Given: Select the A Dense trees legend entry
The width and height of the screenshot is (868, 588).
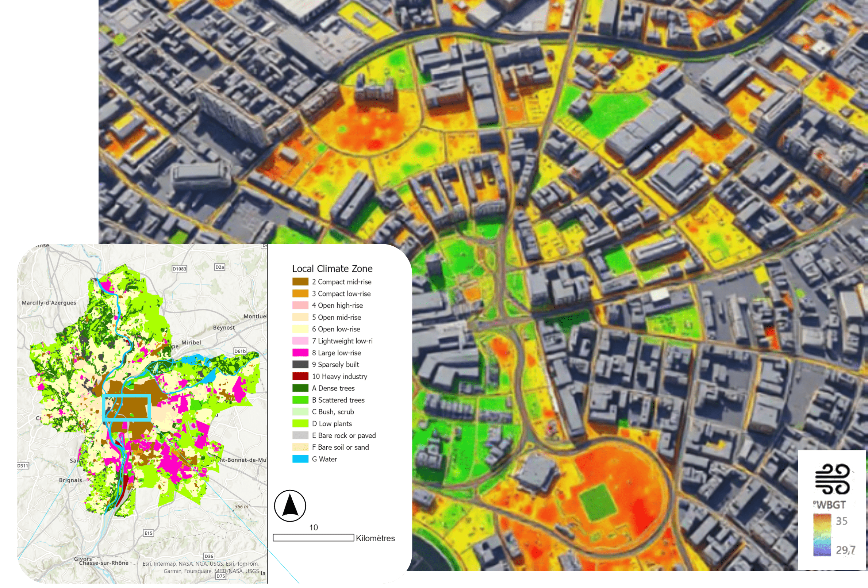Looking at the screenshot, I should tap(333, 388).
